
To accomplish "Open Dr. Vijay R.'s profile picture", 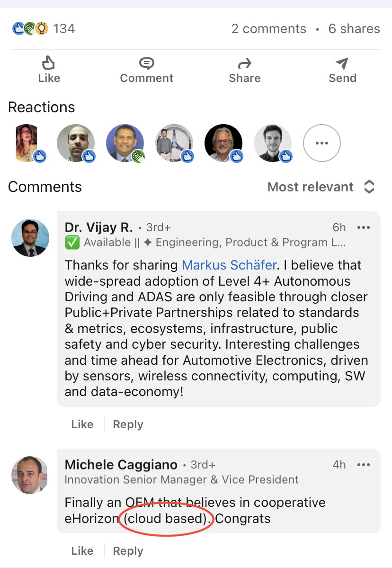I will click(30, 238).
